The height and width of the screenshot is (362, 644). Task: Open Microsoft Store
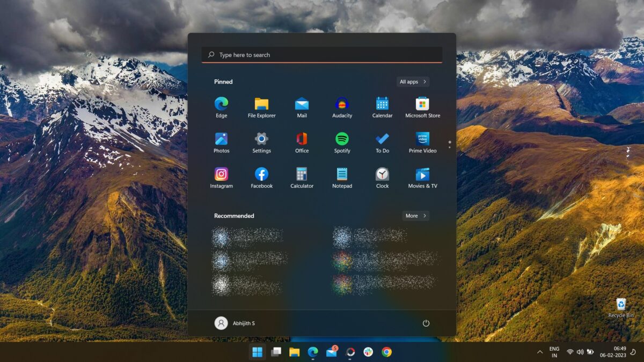click(422, 107)
